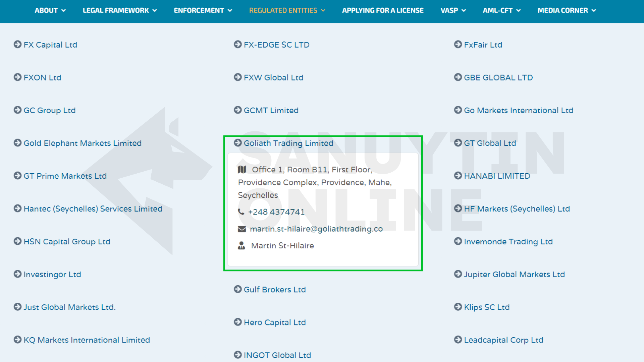
Task: Click phone number +248 4374741
Action: click(276, 212)
